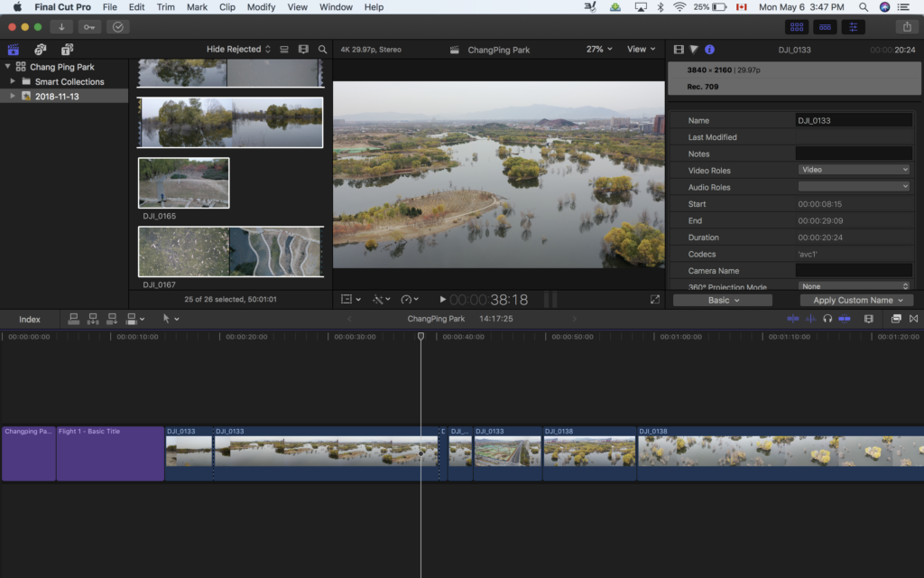
Task: Toggle the browser panel visibility button
Action: coord(796,27)
